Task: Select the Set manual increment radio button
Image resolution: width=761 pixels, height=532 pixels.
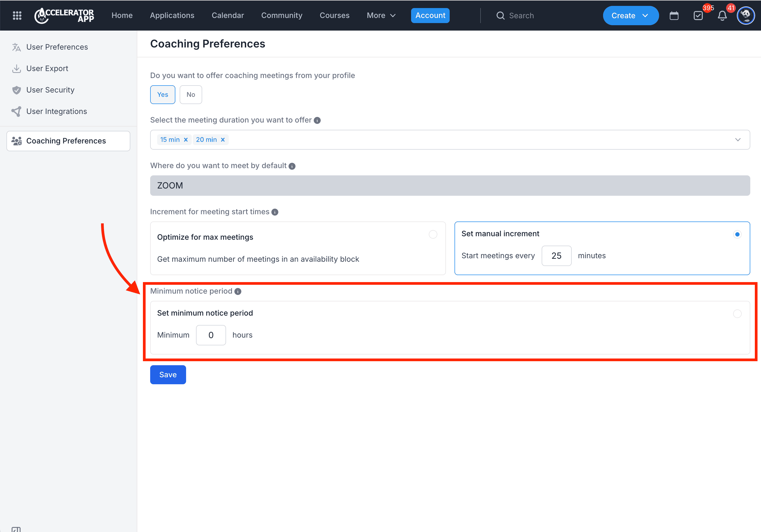Action: click(x=737, y=234)
